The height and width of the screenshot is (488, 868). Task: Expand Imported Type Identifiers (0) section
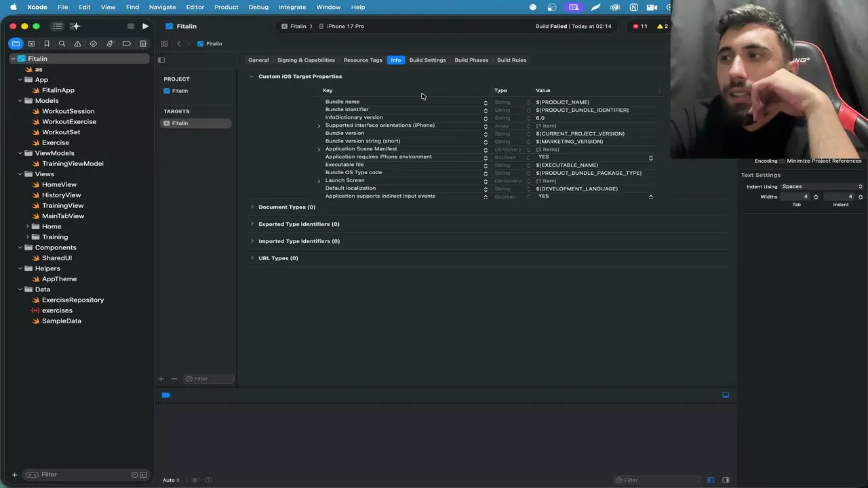tap(252, 241)
